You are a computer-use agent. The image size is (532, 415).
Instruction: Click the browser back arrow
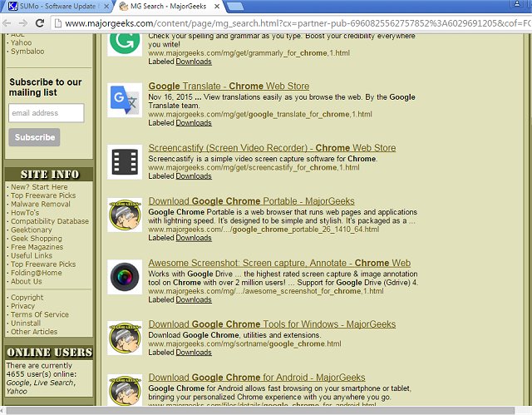click(7, 23)
